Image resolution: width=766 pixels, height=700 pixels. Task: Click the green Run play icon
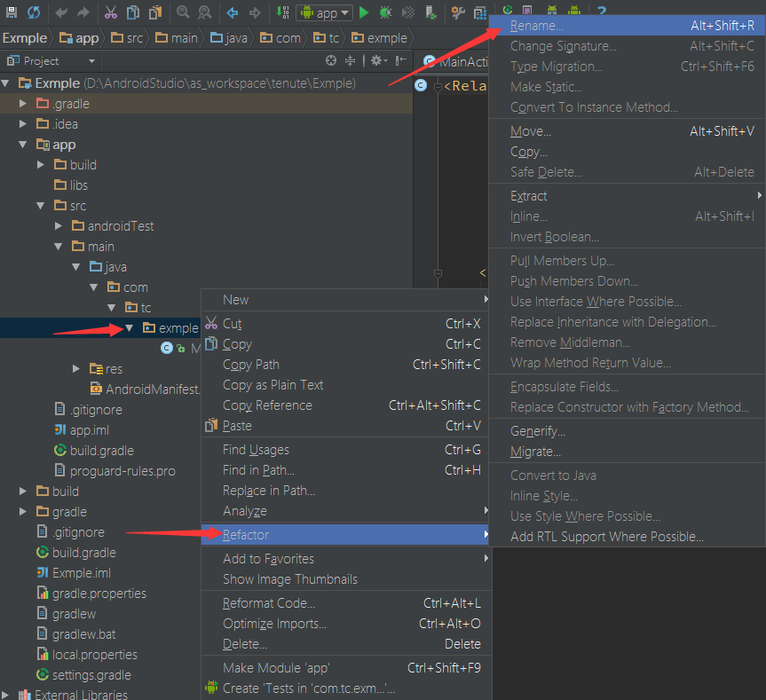tap(363, 12)
